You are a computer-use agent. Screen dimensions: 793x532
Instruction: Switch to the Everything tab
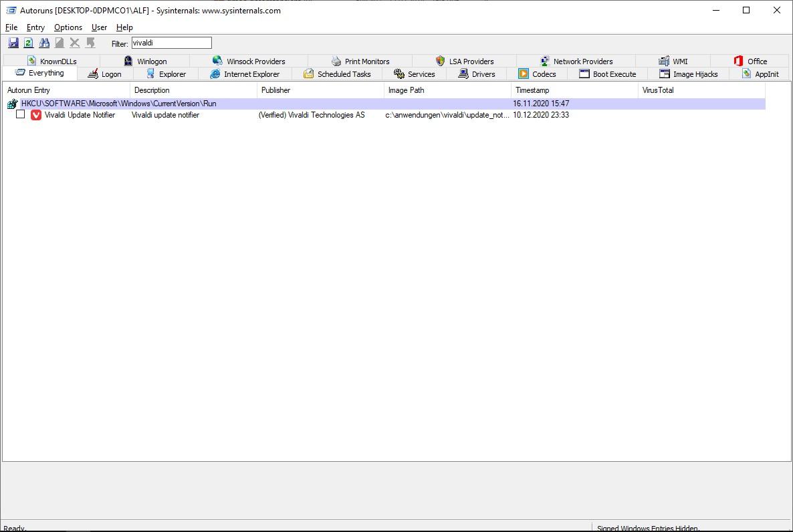click(39, 73)
